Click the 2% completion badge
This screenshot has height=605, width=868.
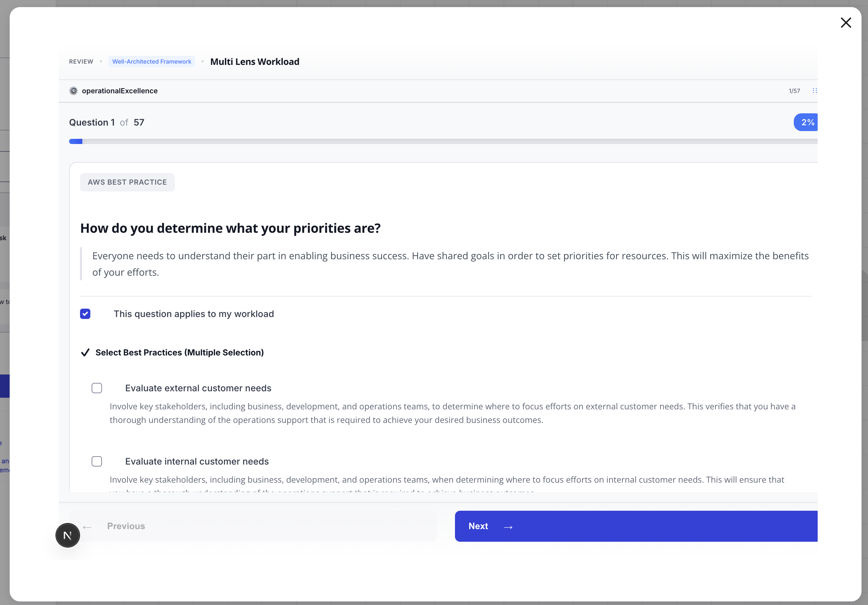click(807, 122)
